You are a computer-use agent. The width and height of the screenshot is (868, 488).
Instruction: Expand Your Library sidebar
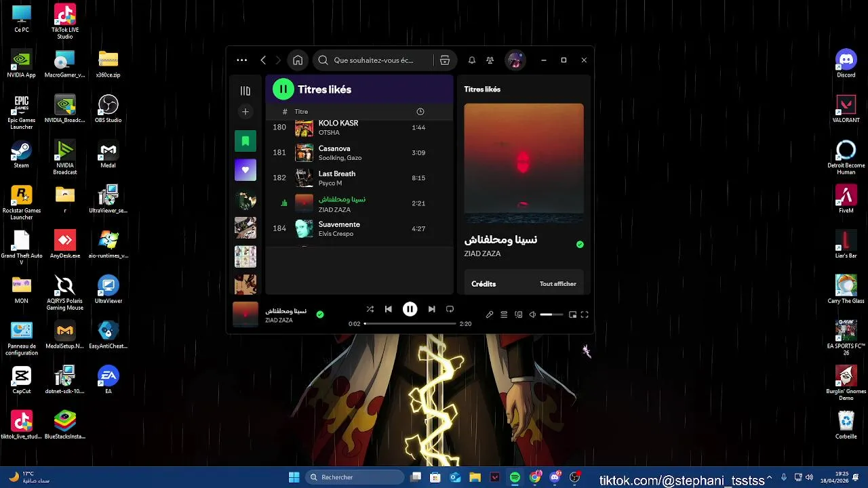tap(245, 91)
